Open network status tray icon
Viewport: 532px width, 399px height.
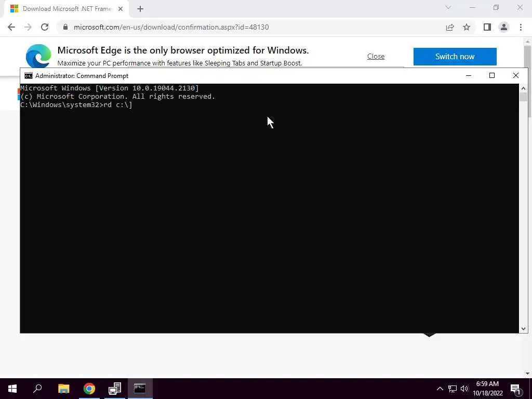pos(453,389)
